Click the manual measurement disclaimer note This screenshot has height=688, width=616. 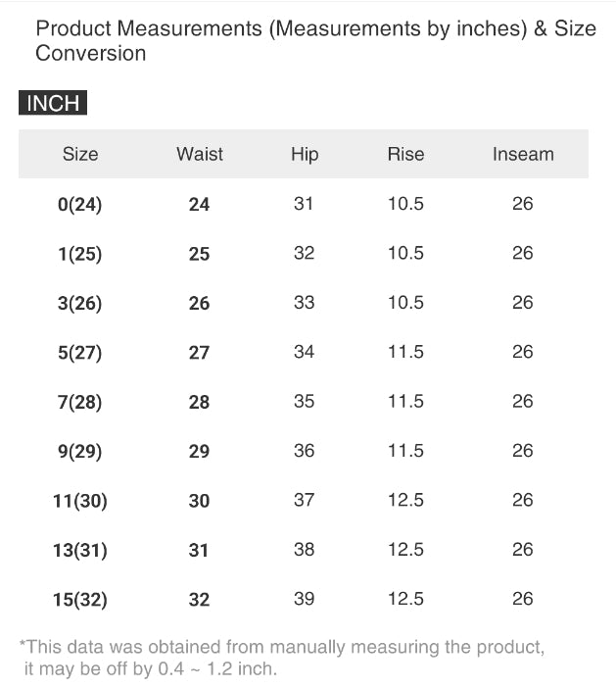282,658
